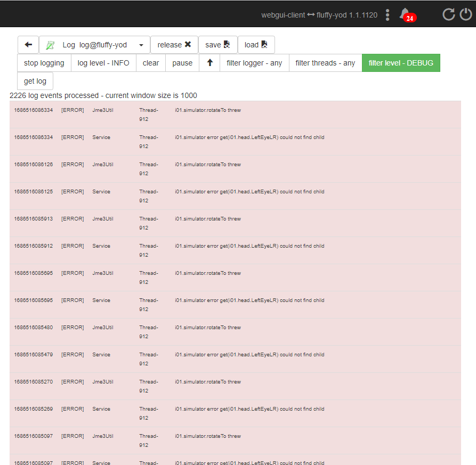476x465 pixels.
Task: Disable the filter level - DEBUG toggle
Action: pyautogui.click(x=401, y=63)
